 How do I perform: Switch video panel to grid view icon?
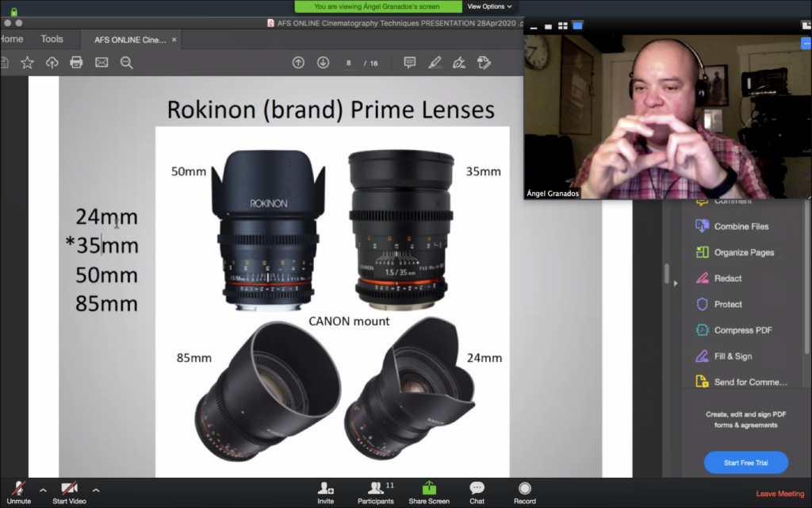[563, 26]
